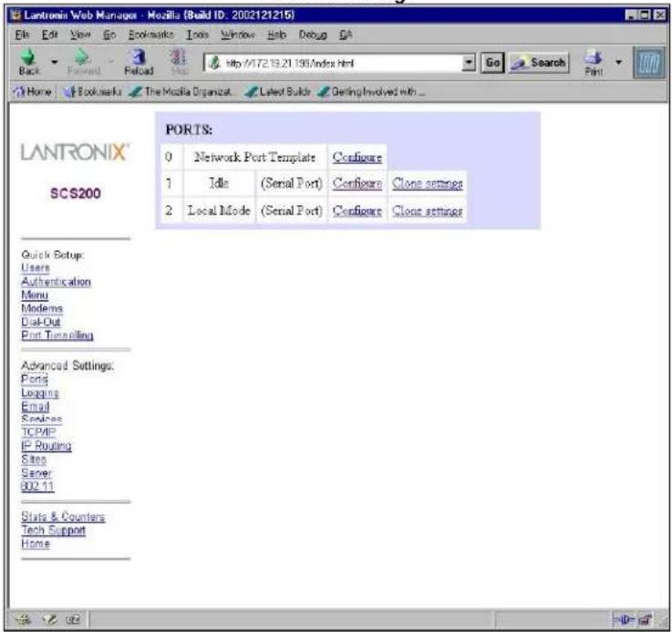Image resolution: width=672 pixels, height=632 pixels.
Task: Click the SCS200 model label
Action: [76, 193]
